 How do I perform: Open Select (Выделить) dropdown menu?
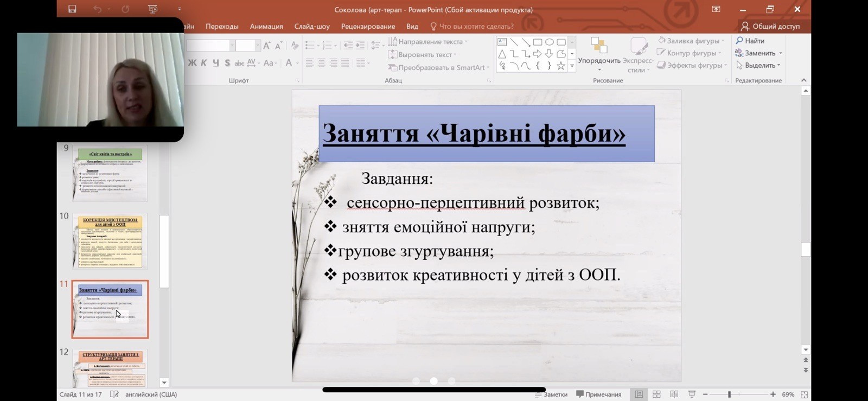click(758, 66)
